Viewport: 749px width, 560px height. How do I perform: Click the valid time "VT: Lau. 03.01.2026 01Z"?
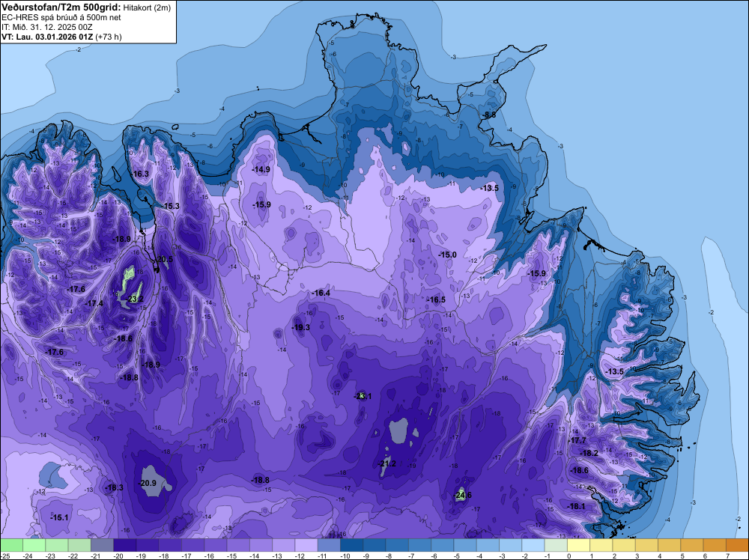pyautogui.click(x=47, y=37)
